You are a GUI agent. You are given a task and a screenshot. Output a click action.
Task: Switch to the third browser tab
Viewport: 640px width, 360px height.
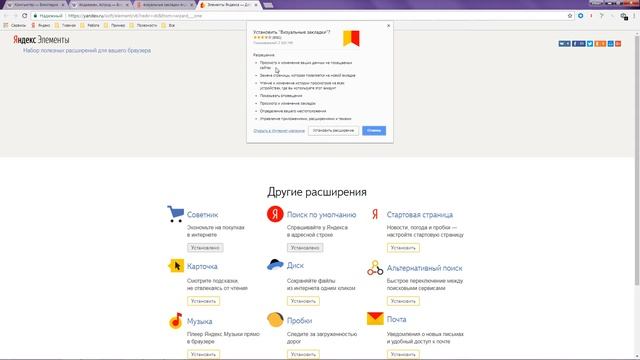click(x=165, y=5)
